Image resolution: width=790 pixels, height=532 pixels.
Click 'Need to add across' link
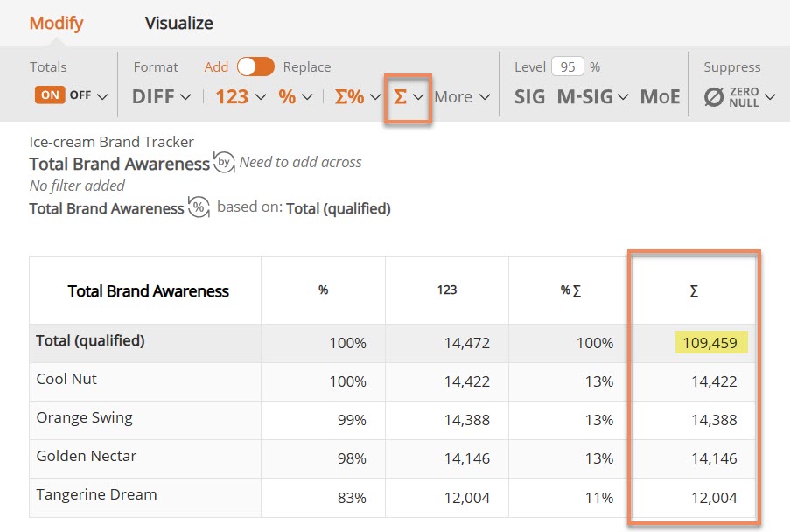(300, 162)
